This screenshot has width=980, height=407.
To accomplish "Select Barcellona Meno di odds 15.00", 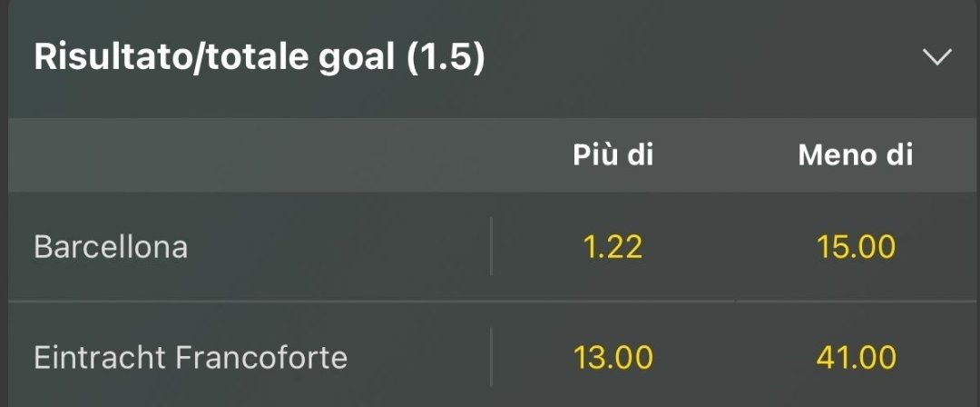I will coord(855,246).
